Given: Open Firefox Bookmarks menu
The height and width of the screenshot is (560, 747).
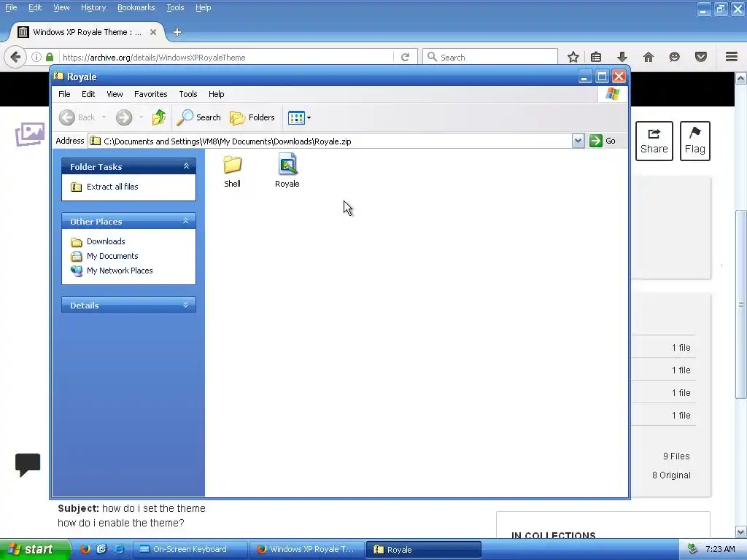Looking at the screenshot, I should (x=136, y=7).
